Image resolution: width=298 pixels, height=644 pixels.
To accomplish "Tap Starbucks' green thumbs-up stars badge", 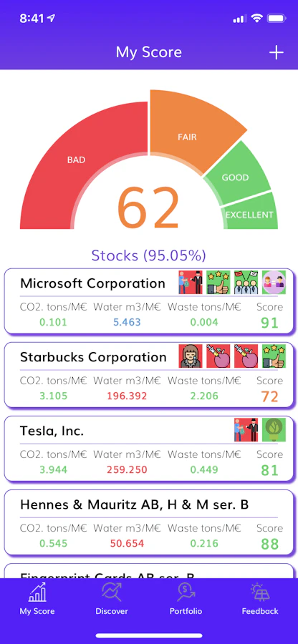I will point(274,356).
